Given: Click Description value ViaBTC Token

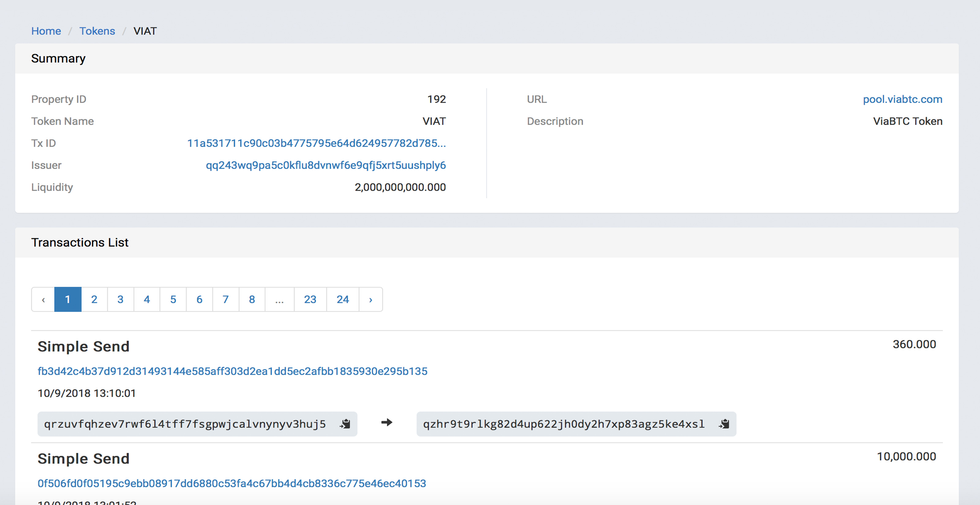Looking at the screenshot, I should click(x=908, y=121).
